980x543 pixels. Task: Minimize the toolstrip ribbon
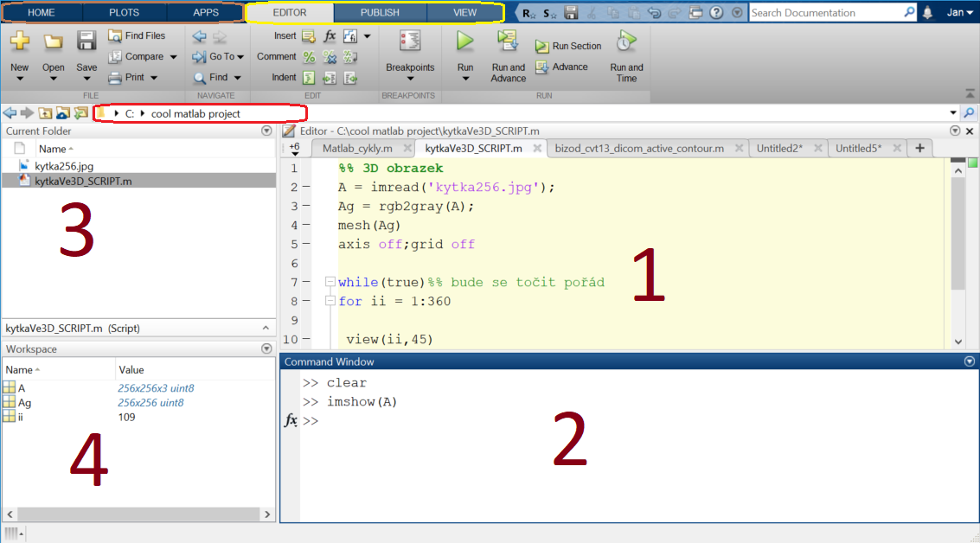(x=969, y=95)
